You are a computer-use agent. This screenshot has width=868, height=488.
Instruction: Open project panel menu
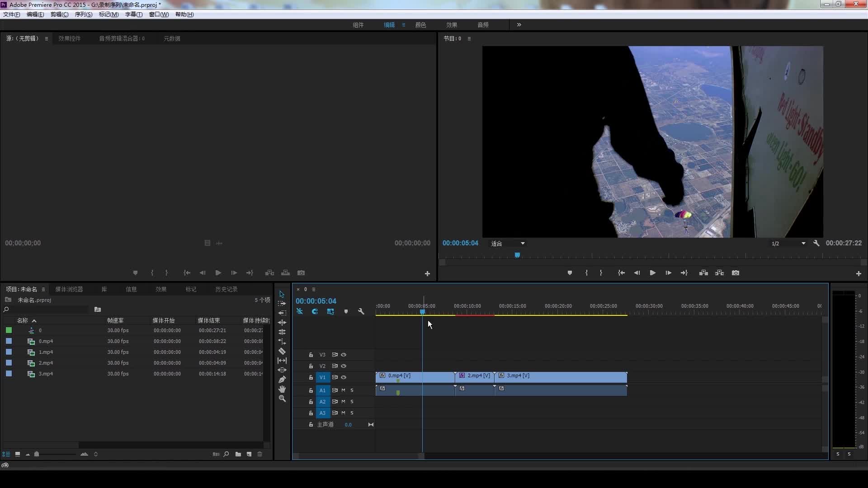pyautogui.click(x=43, y=289)
